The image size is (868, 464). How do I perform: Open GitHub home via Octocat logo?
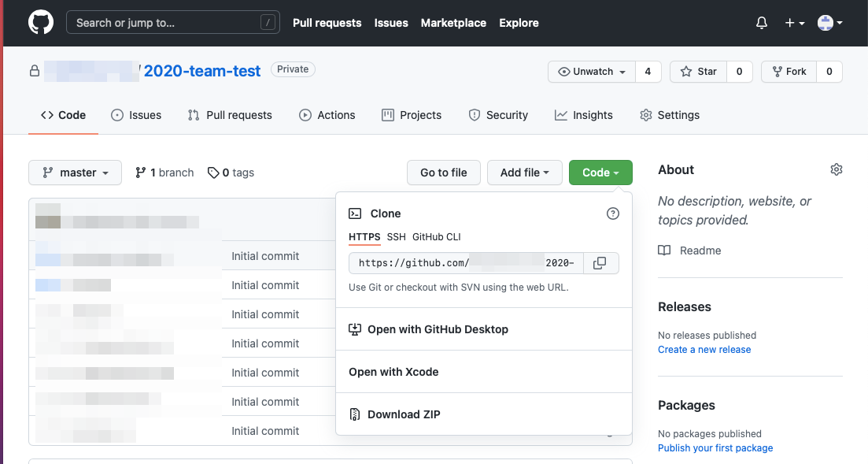point(41,23)
